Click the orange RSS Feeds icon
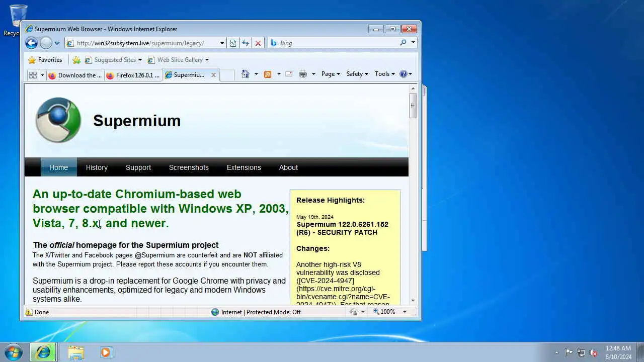Viewport: 644px width, 362px height. pos(268,74)
